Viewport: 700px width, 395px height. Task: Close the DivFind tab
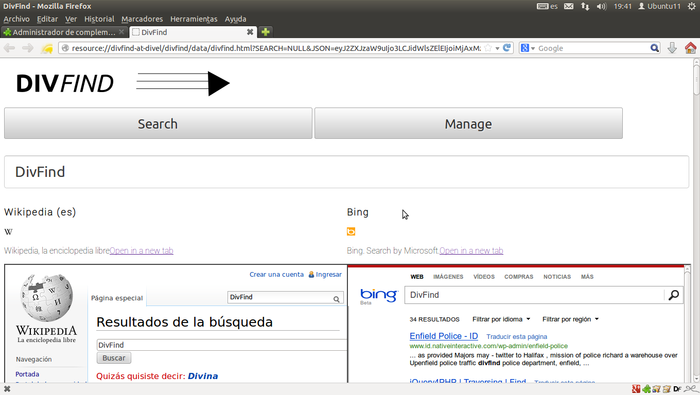pos(250,32)
